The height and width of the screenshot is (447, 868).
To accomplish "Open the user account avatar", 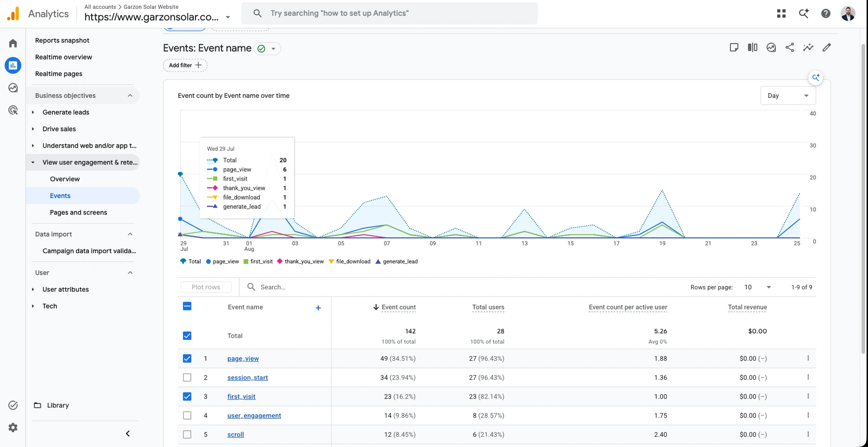I will (848, 14).
